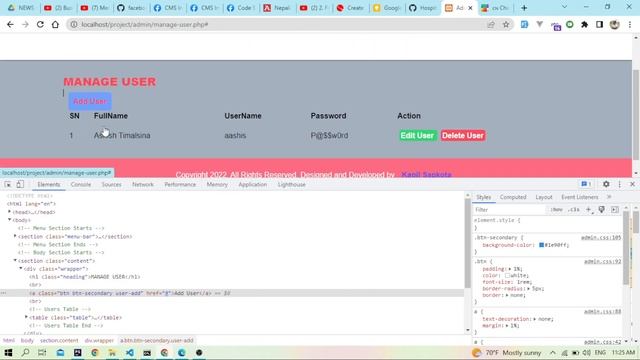Go to the browser Home page
640x360 pixels.
point(55,24)
